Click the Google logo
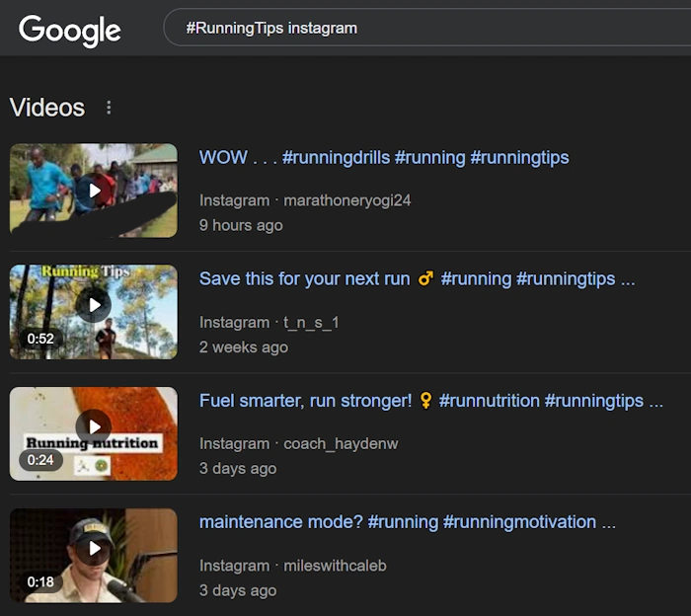This screenshot has width=691, height=616. [70, 31]
